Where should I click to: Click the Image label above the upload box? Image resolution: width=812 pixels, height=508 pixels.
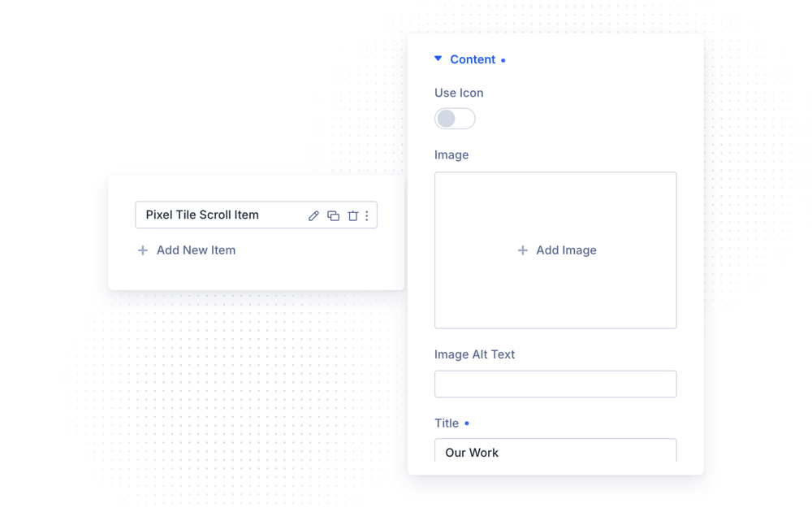(x=451, y=155)
